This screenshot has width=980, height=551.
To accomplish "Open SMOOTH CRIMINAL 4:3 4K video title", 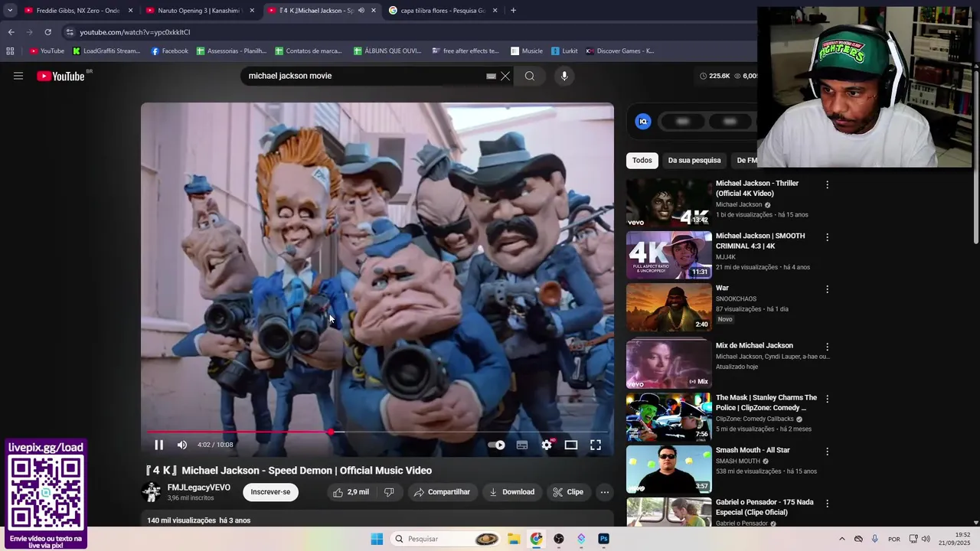I will coord(760,241).
